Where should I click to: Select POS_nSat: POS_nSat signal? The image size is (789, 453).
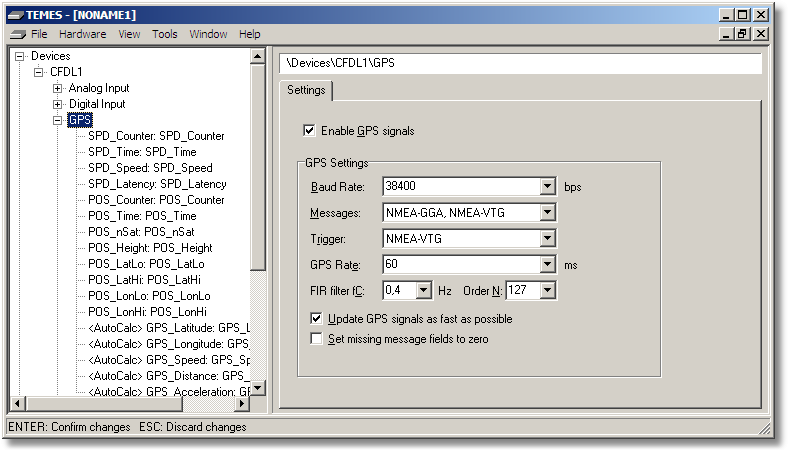(x=141, y=232)
